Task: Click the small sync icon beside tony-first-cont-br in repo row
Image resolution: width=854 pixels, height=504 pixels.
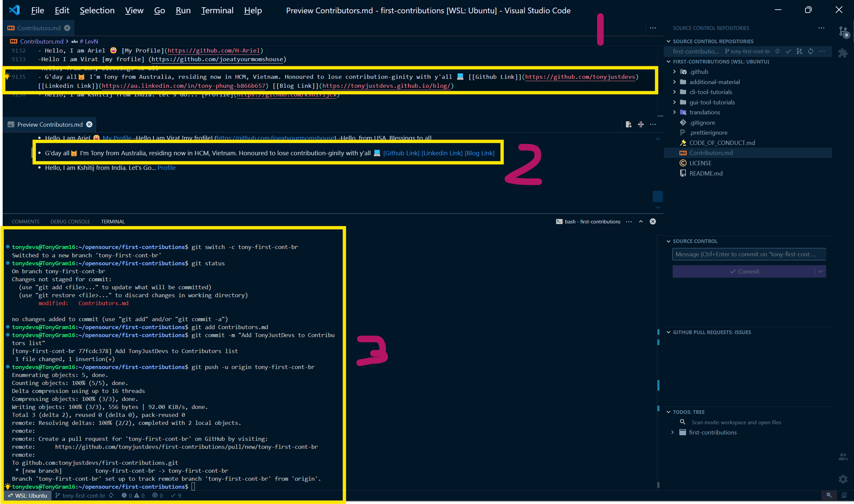Action: tap(778, 51)
